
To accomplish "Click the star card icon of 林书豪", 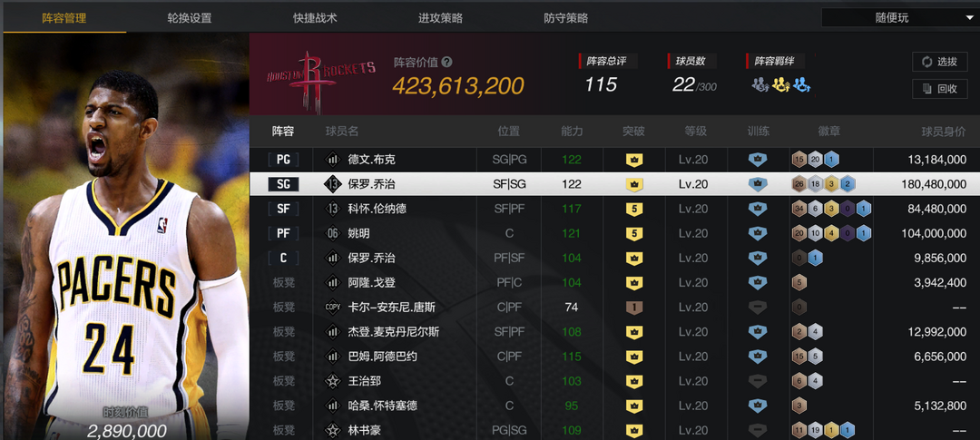I will coord(332,430).
